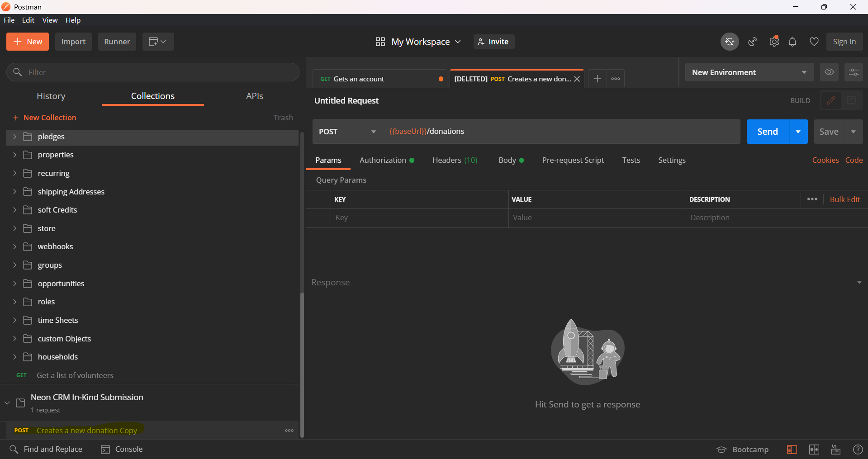The image size is (868, 459).
Task: Open the Send button dropdown arrow
Action: pos(798,132)
